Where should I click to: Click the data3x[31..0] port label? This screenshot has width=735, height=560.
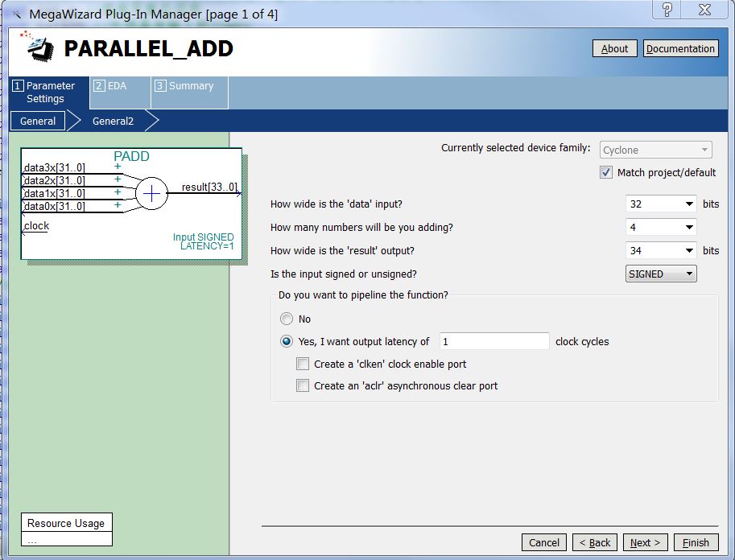55,167
